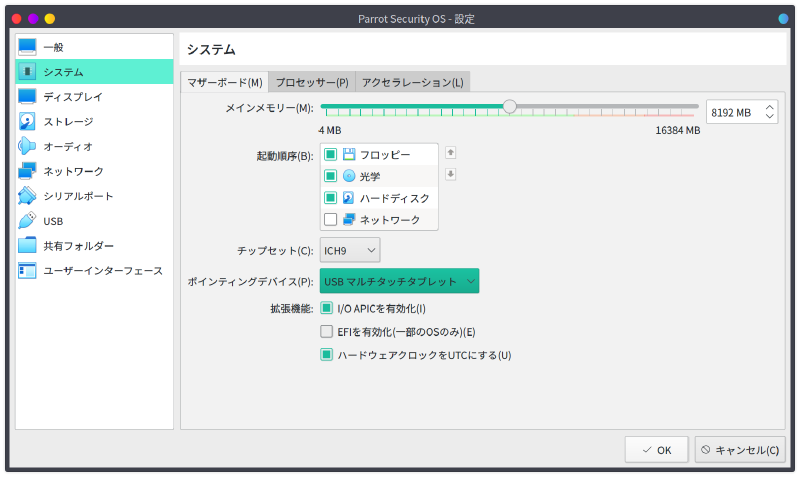
Task: Open the オーディオ speaker icon
Action: coord(27,146)
